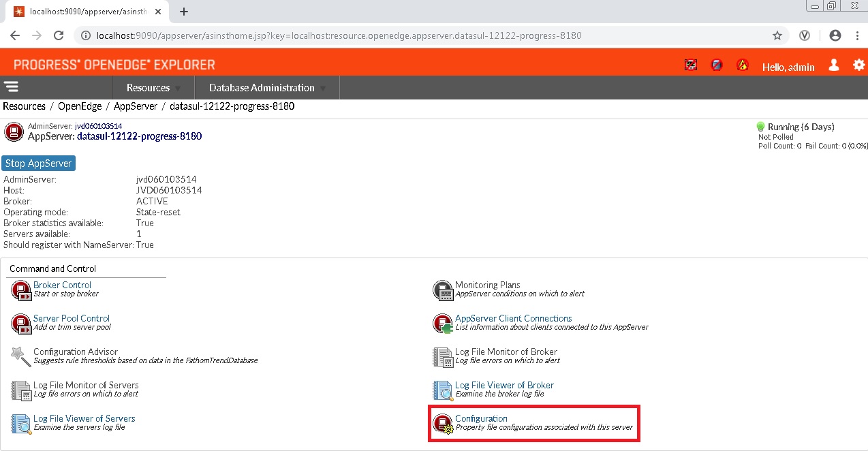Stop the AppServer
The height and width of the screenshot is (451, 868).
(39, 164)
